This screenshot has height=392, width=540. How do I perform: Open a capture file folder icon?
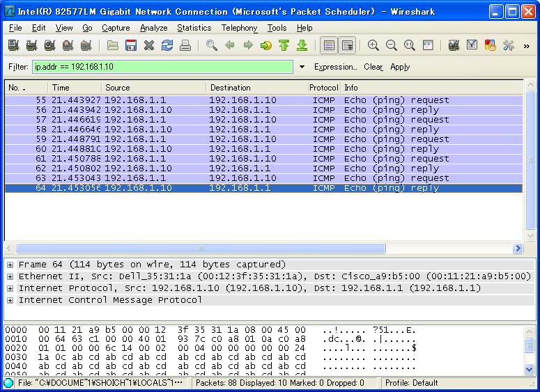click(113, 45)
